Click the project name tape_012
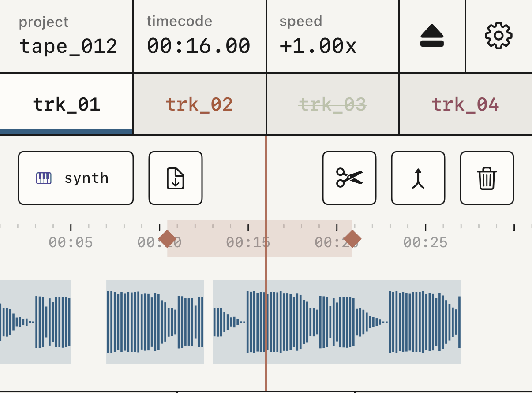This screenshot has width=532, height=393. pyautogui.click(x=68, y=46)
